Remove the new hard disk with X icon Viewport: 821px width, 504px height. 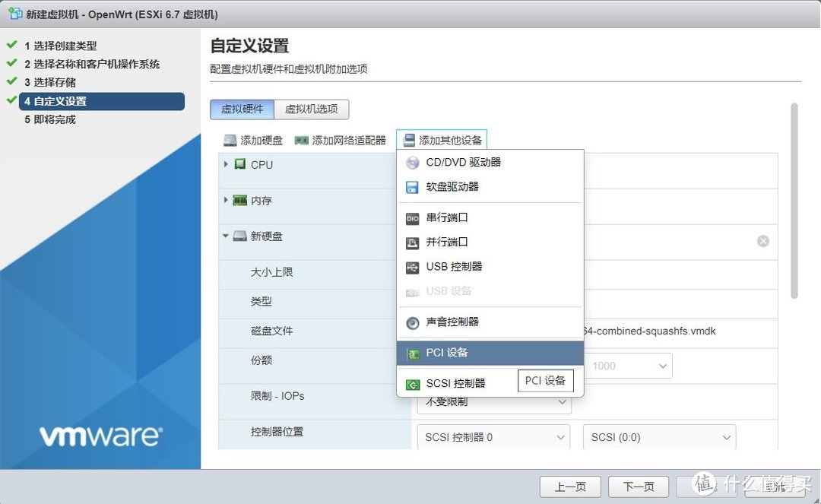(x=763, y=241)
